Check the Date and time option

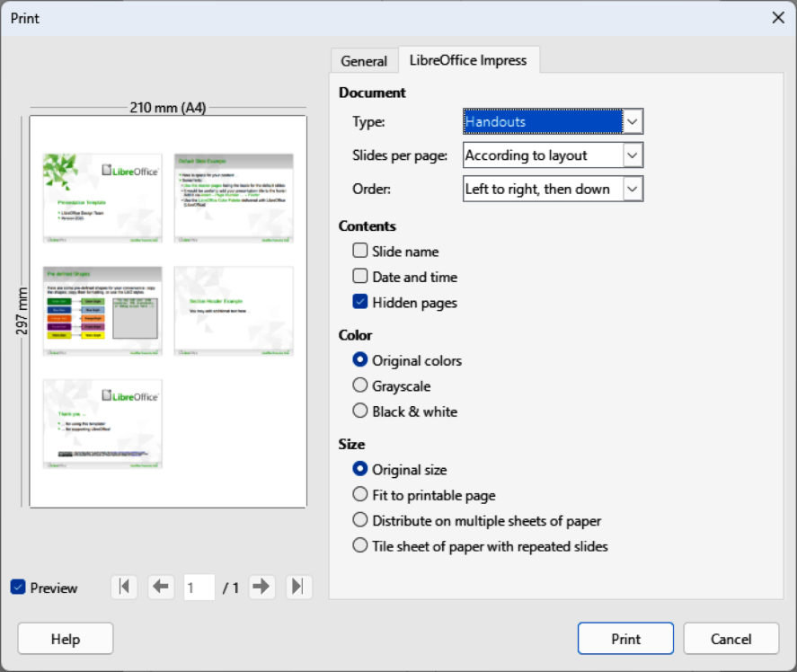(360, 277)
